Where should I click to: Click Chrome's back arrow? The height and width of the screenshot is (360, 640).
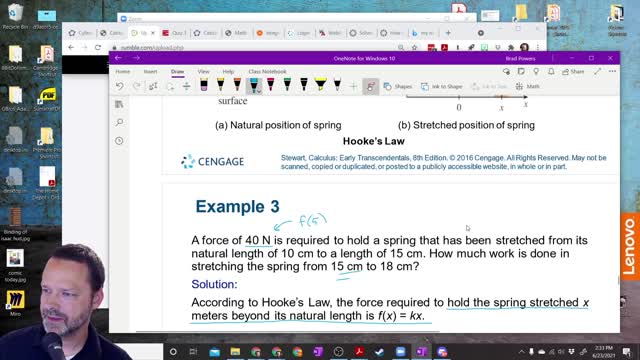71,47
